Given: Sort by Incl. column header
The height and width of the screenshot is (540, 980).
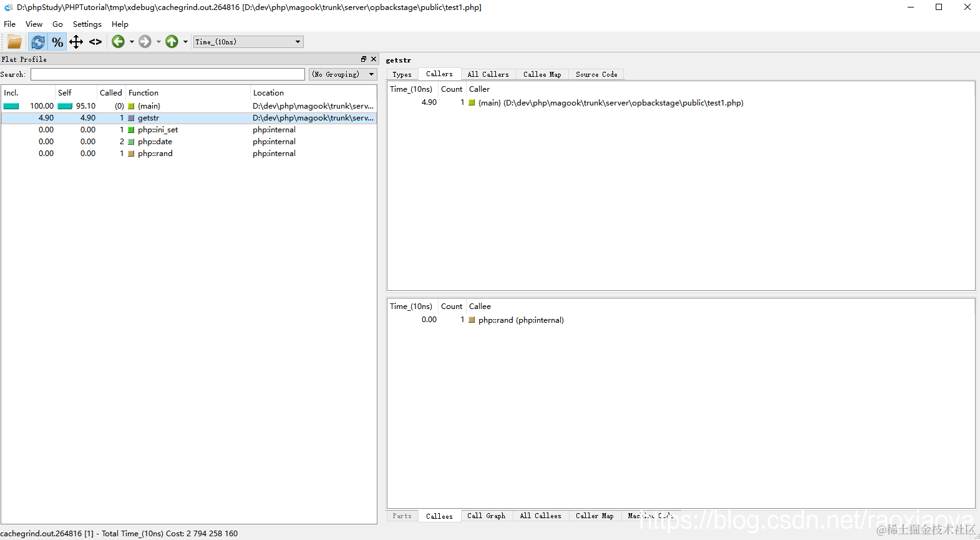Looking at the screenshot, I should click(28, 92).
